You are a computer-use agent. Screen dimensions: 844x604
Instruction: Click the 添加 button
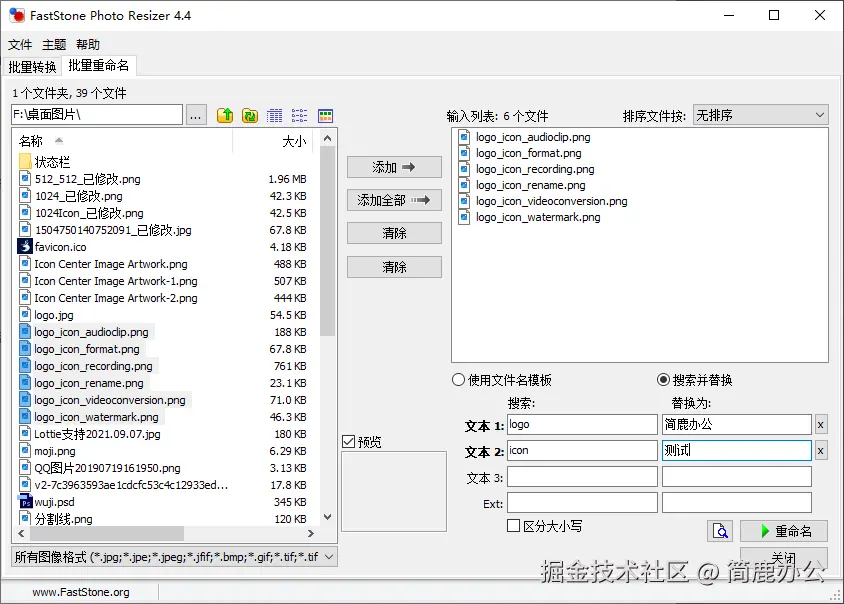pyautogui.click(x=394, y=167)
